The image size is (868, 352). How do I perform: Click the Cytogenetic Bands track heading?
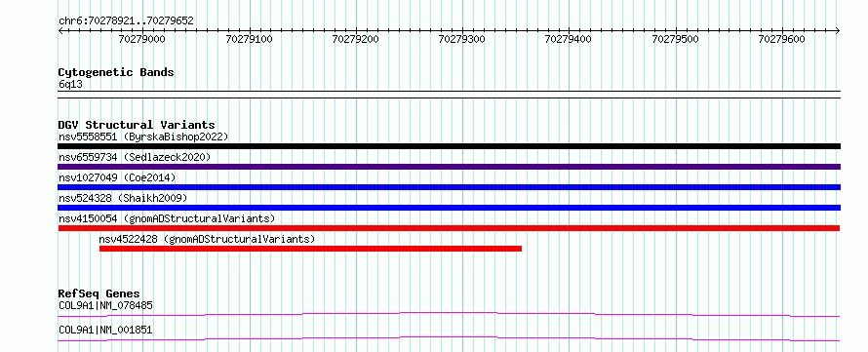116,72
